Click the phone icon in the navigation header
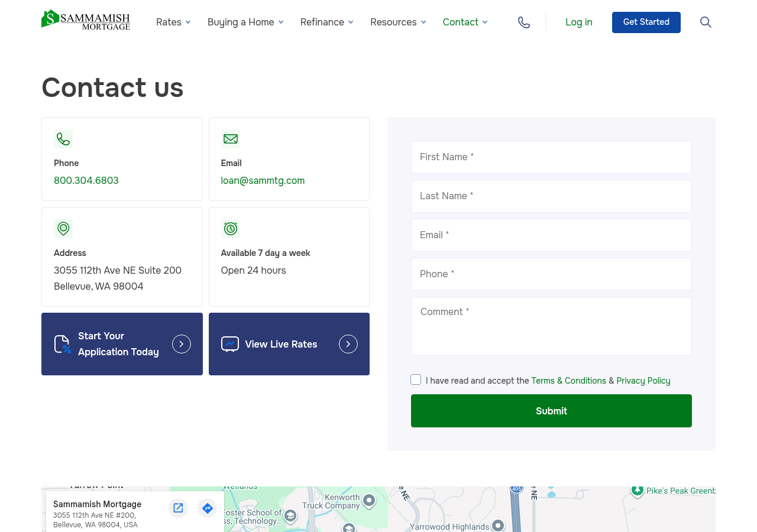Image resolution: width=757 pixels, height=532 pixels. tap(523, 22)
